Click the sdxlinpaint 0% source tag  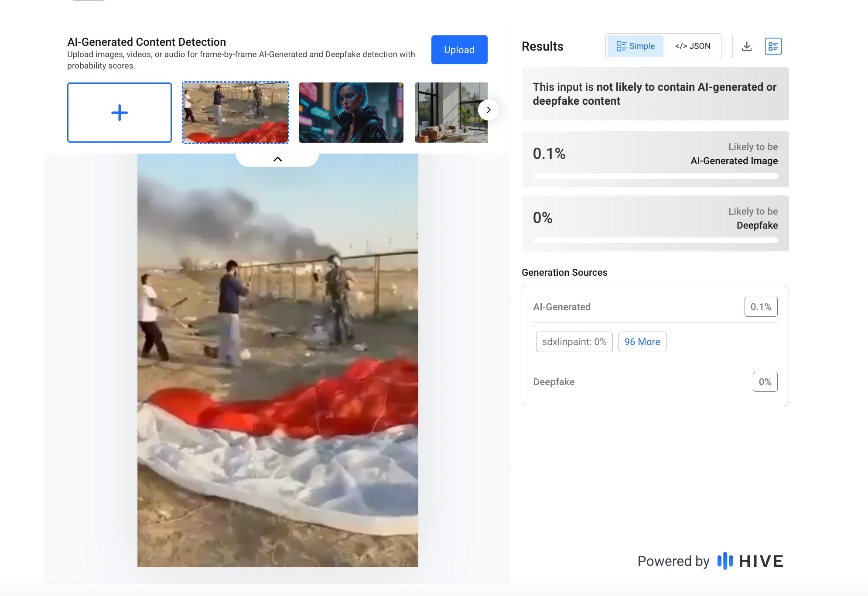(574, 342)
